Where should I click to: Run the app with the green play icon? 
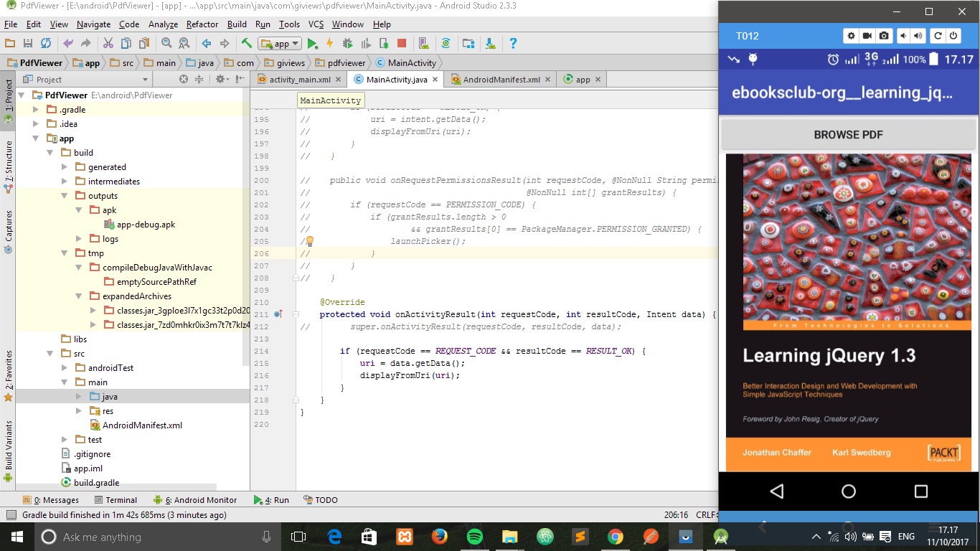312,43
